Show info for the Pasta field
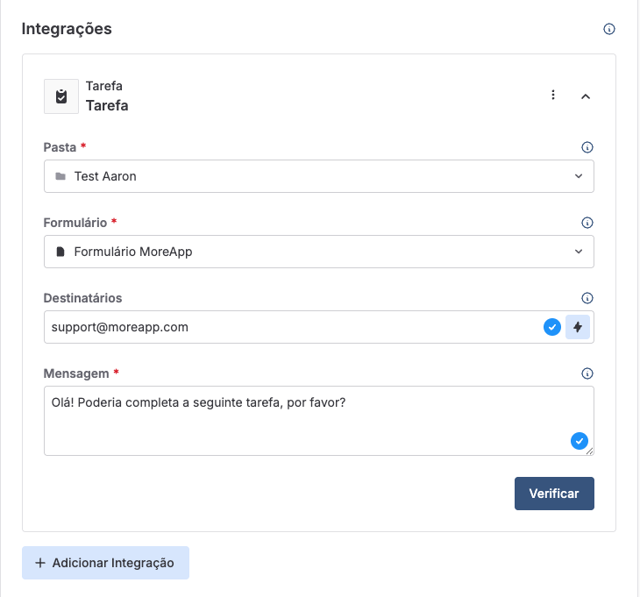 click(x=587, y=147)
